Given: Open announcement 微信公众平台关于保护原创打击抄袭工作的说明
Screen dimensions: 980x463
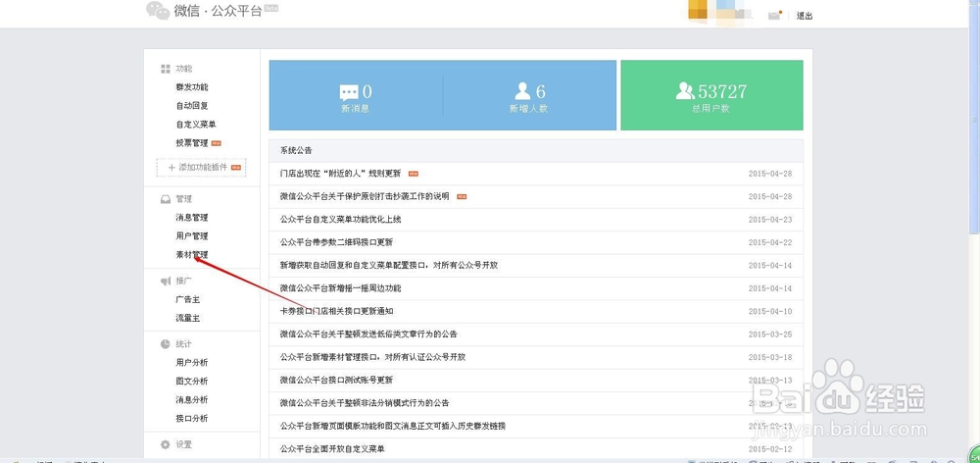Looking at the screenshot, I should click(x=365, y=196).
